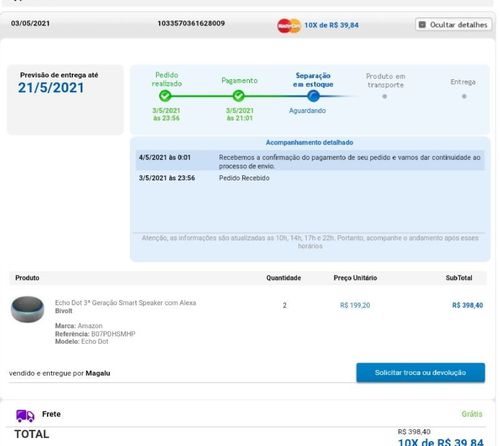The width and height of the screenshot is (500, 446).
Task: Click the Pedido realizado green checkmark
Action: coord(165,96)
